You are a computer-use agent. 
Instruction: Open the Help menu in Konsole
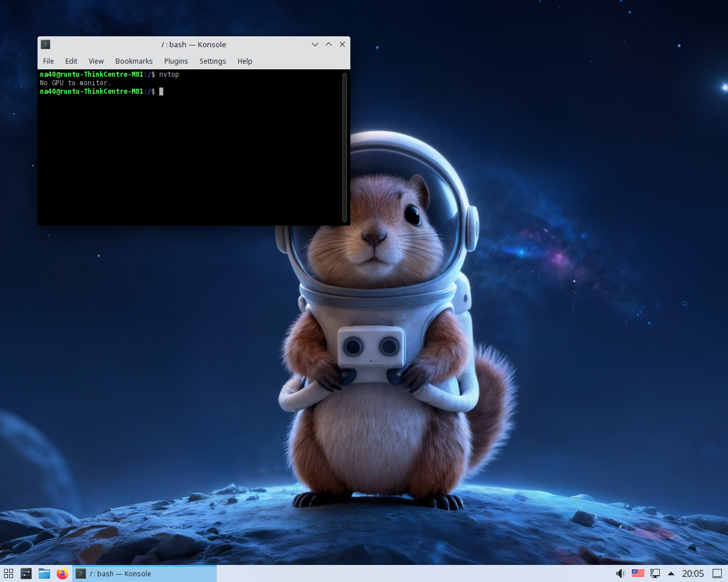(245, 61)
